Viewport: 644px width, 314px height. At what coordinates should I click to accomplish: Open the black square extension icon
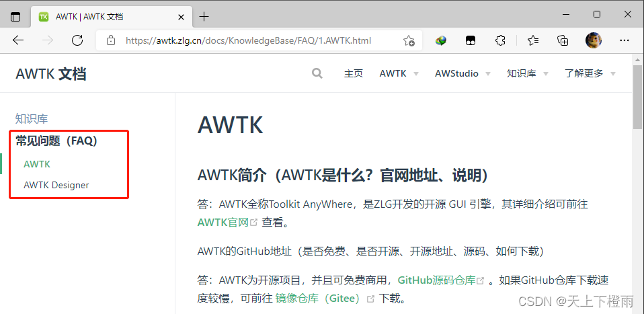pos(471,40)
